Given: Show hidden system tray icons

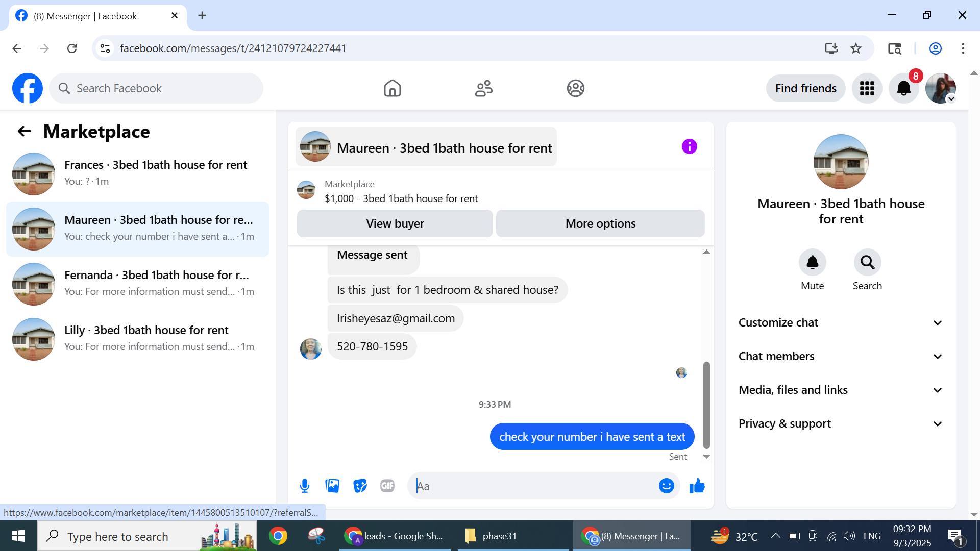Looking at the screenshot, I should click(775, 536).
